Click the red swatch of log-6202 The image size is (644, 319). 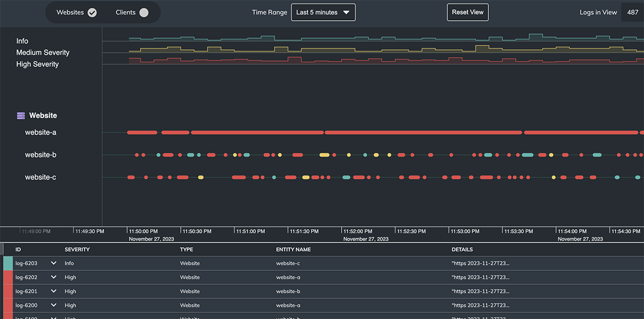click(8, 277)
